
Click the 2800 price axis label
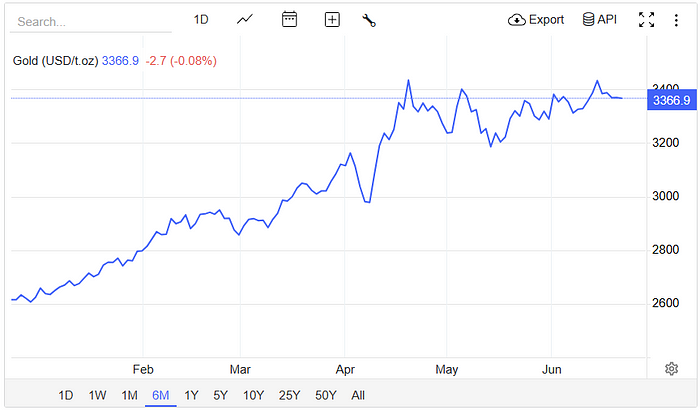666,249
